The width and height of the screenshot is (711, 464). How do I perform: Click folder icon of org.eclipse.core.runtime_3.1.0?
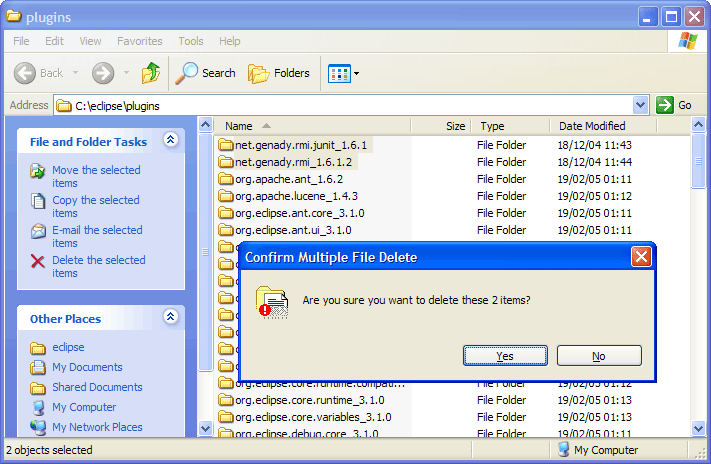(x=225, y=400)
